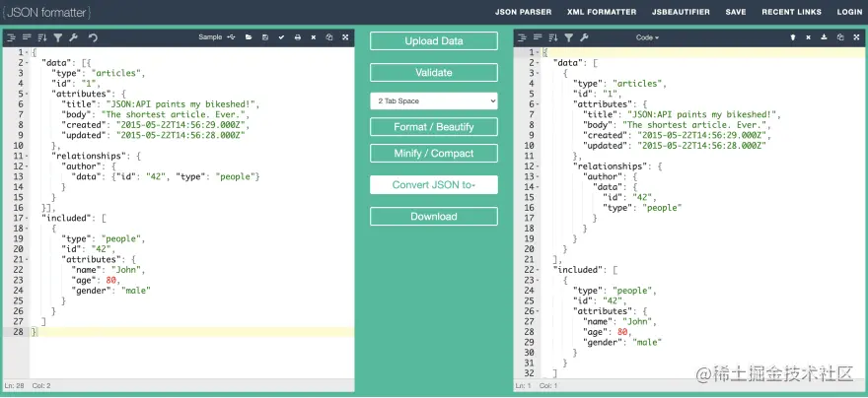Wrench repair icon in right editor
Screen dimensions: 868x398
click(x=584, y=37)
